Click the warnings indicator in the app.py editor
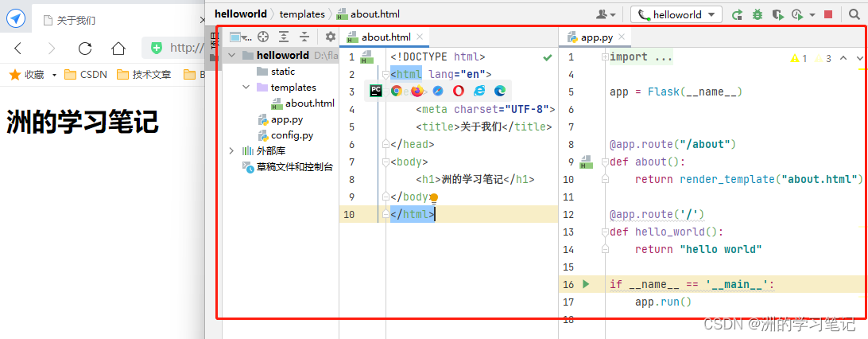Viewport: 868px width, 339px height. (799, 58)
